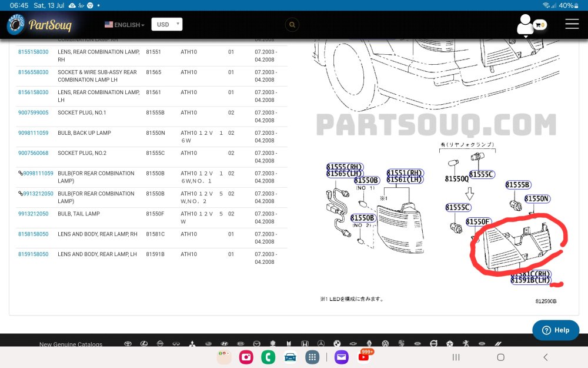Open part number 8155158030
This screenshot has height=368, width=588.
click(34, 52)
